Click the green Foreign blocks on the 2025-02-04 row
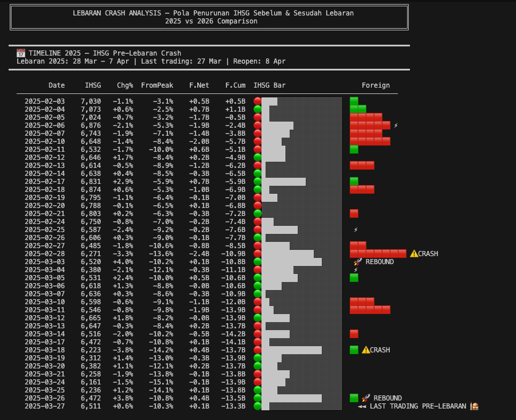This screenshot has width=516, height=420. (x=358, y=109)
